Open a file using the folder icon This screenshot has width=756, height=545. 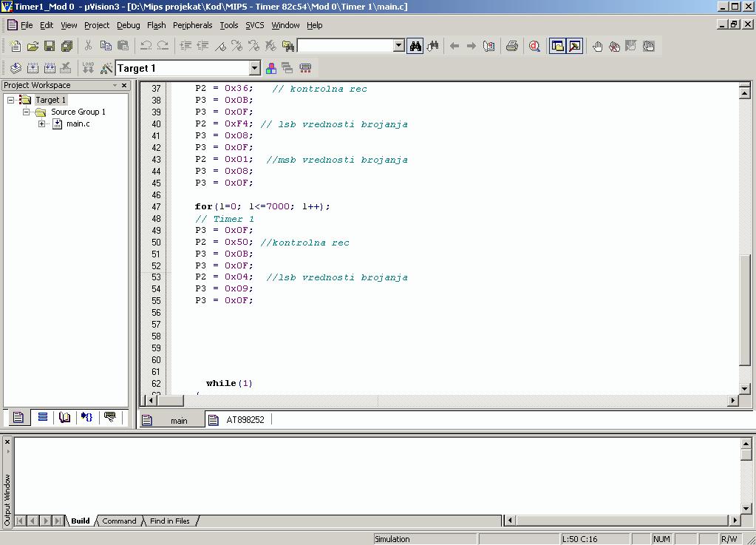coord(33,47)
